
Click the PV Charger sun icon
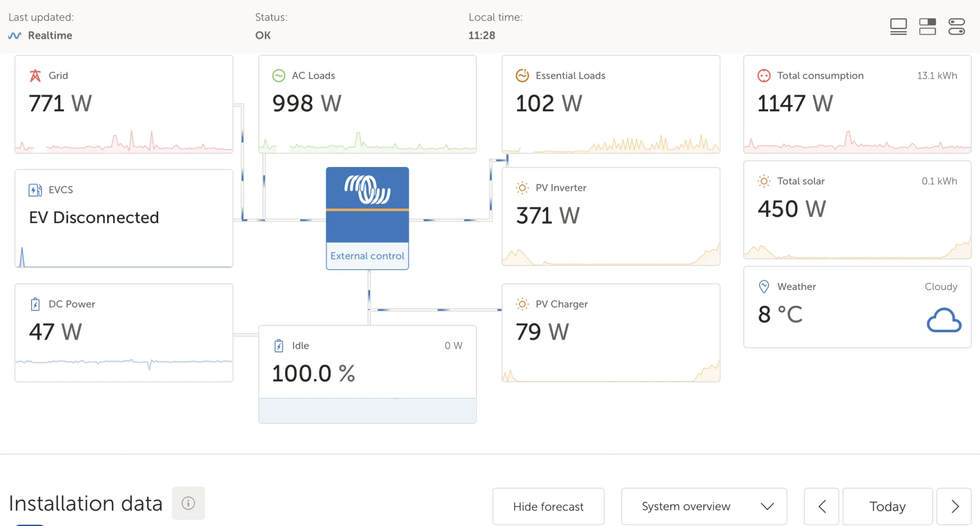(522, 304)
